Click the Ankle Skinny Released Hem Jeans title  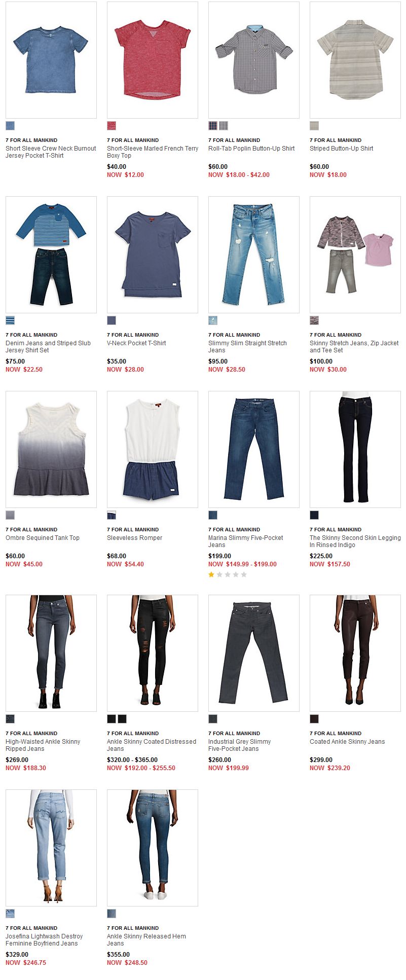(146, 940)
